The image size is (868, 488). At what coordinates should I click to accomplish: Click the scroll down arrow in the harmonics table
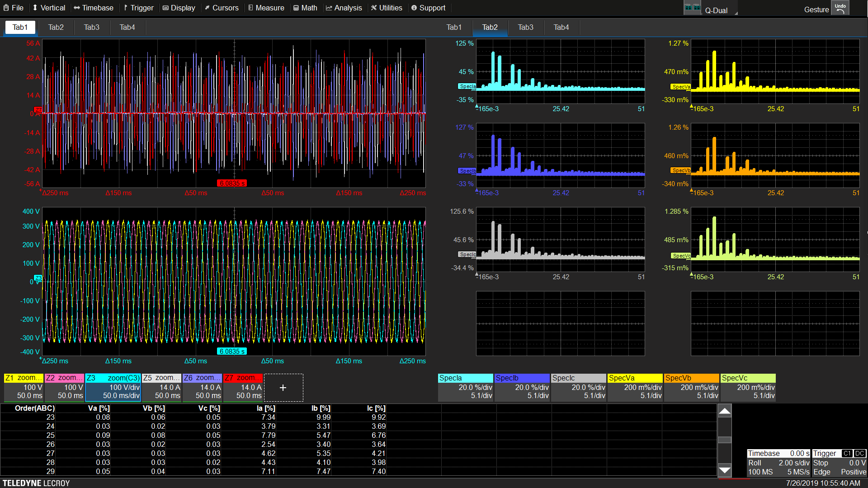[x=725, y=470]
